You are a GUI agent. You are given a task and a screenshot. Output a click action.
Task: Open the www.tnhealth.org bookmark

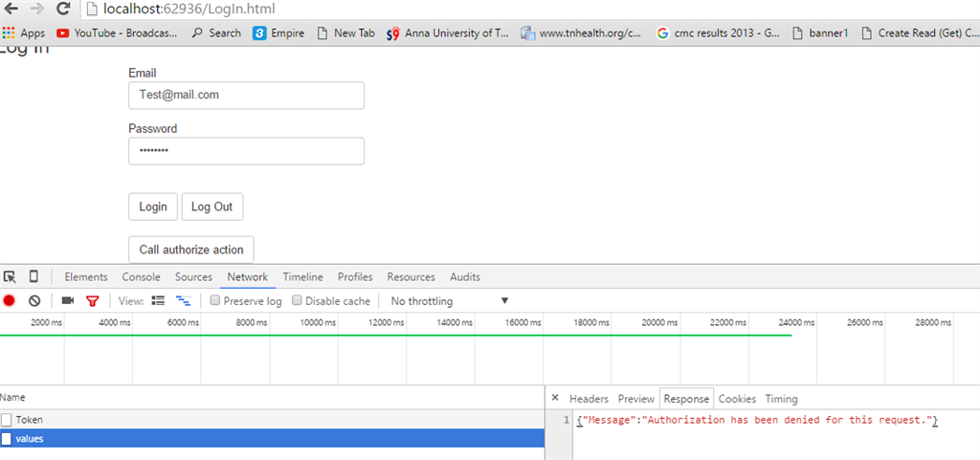coord(581,33)
